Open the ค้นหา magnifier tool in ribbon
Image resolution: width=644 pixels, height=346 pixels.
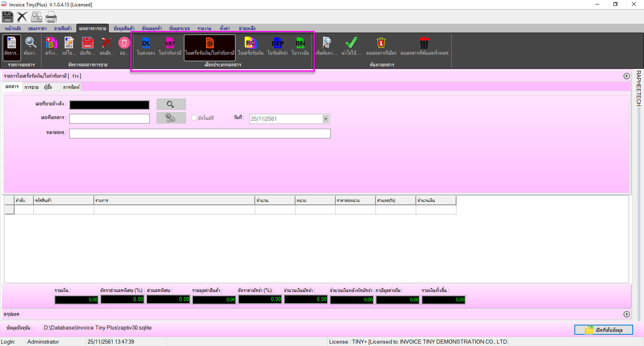[x=31, y=47]
